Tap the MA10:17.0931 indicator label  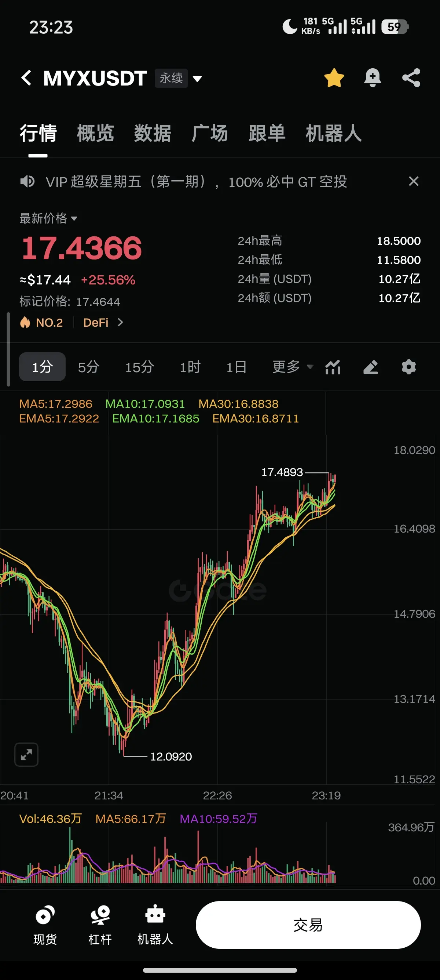click(x=145, y=404)
